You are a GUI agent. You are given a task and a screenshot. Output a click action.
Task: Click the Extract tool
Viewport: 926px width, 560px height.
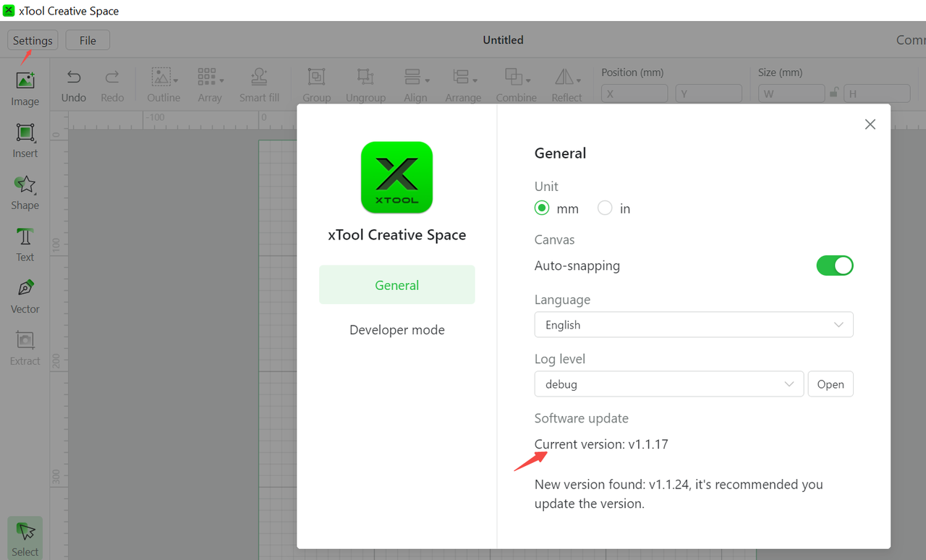[x=25, y=348]
